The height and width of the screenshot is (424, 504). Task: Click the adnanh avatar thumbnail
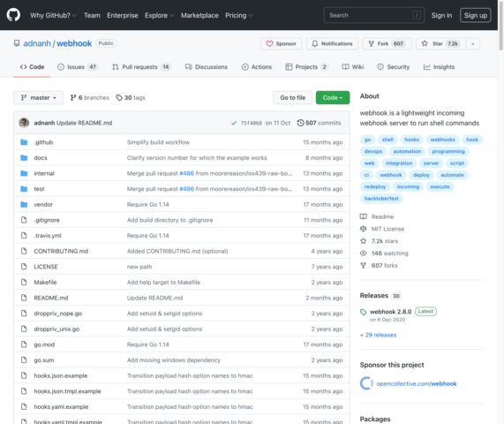(24, 123)
